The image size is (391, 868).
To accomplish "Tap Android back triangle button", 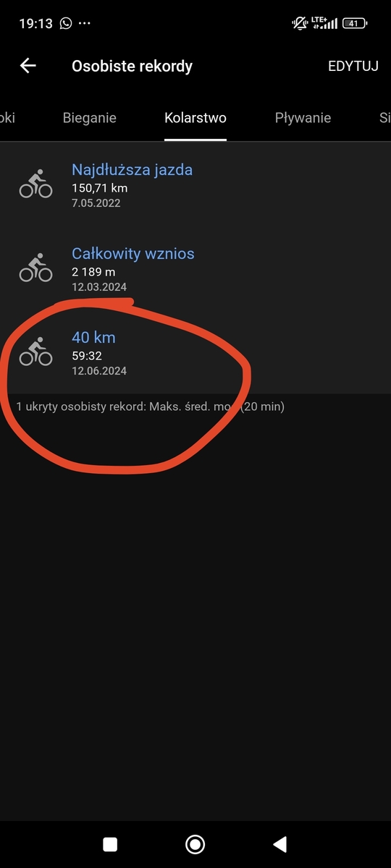I will 279,843.
